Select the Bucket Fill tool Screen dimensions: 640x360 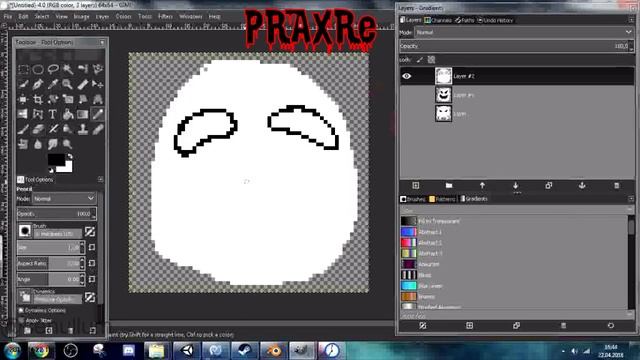click(x=68, y=114)
